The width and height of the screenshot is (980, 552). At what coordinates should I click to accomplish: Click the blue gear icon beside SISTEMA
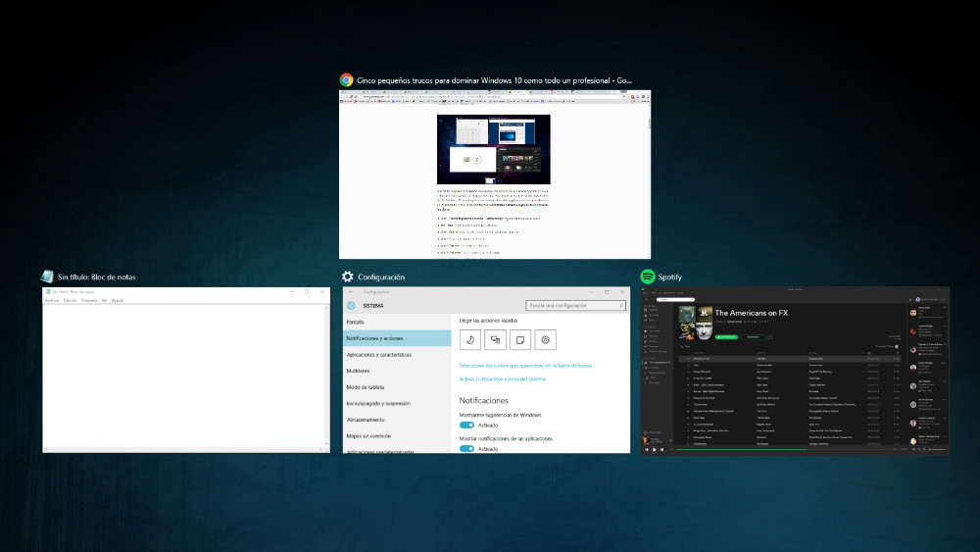click(351, 306)
